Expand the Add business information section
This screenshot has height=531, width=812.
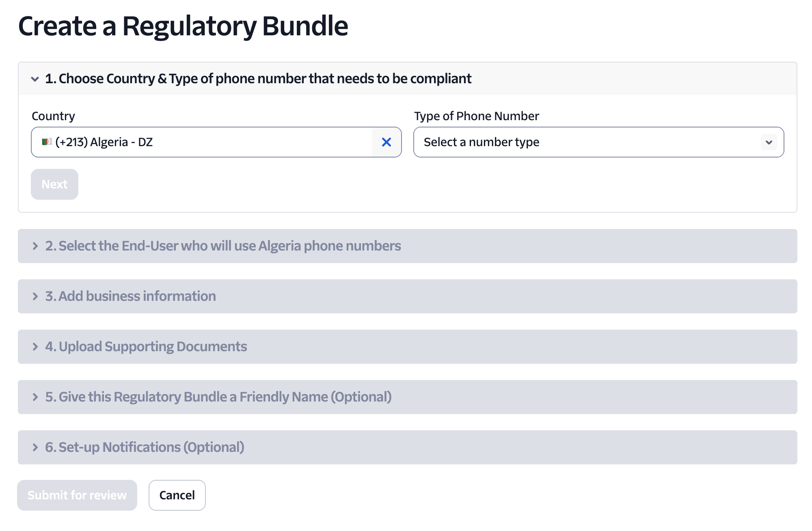pos(130,296)
